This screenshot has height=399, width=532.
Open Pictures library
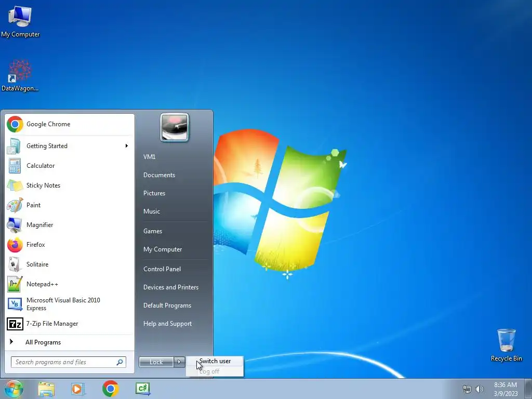coord(154,193)
